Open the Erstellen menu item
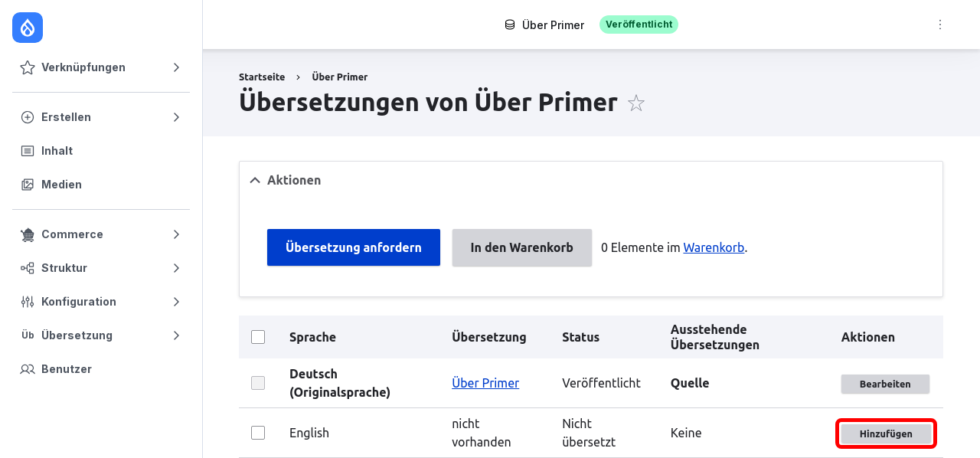 click(x=101, y=117)
